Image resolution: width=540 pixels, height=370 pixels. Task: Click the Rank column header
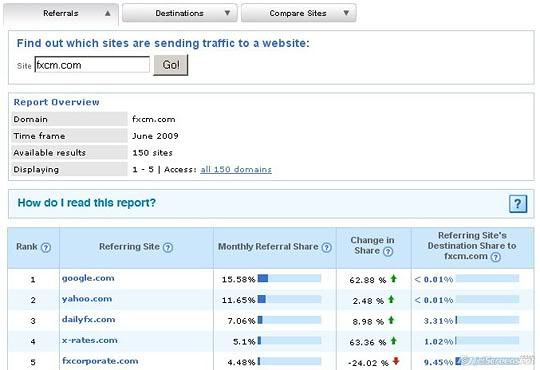coord(33,247)
